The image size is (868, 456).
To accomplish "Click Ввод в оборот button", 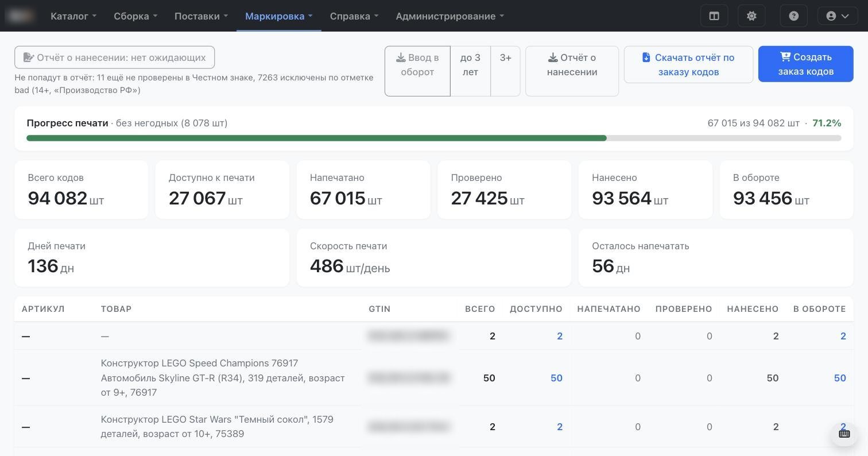I will (x=417, y=71).
